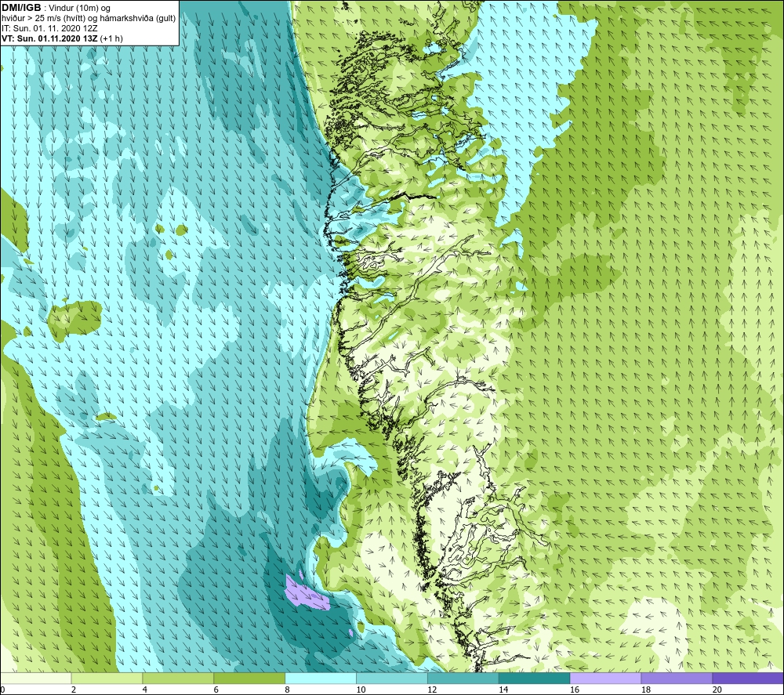This screenshot has height=695, width=784.
Task: Click the scale label '10'
Action: coord(361,690)
